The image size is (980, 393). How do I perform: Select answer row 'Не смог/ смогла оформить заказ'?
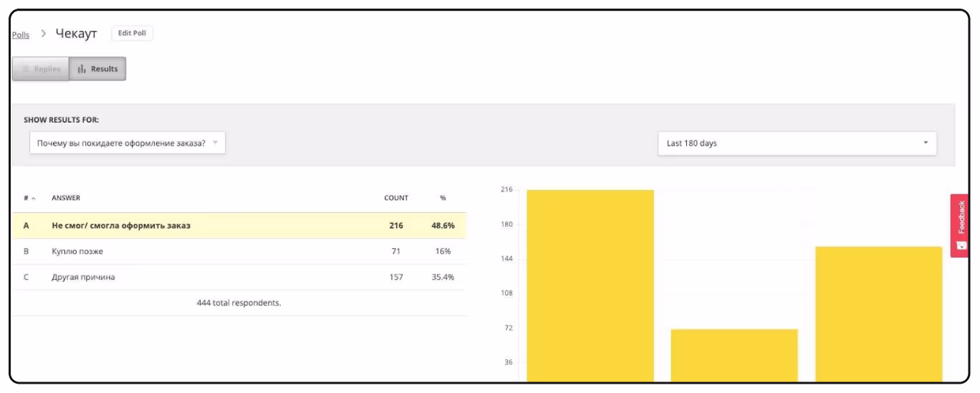pyautogui.click(x=239, y=225)
